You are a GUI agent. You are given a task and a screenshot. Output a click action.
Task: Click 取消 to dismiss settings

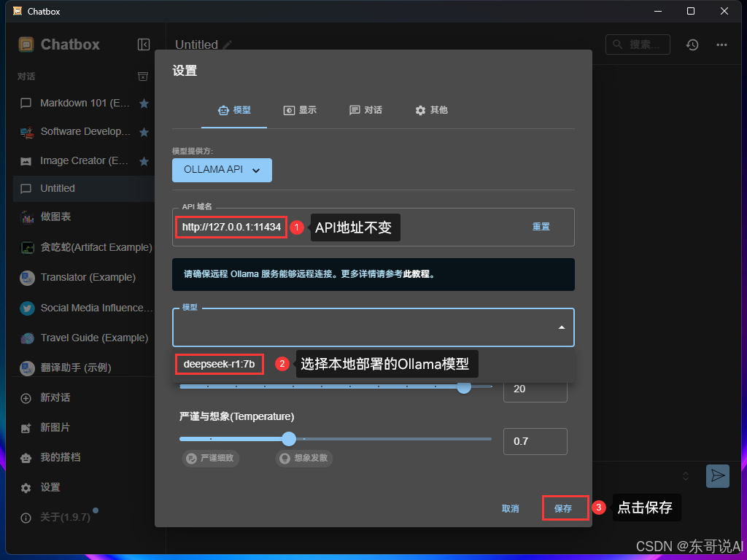510,508
